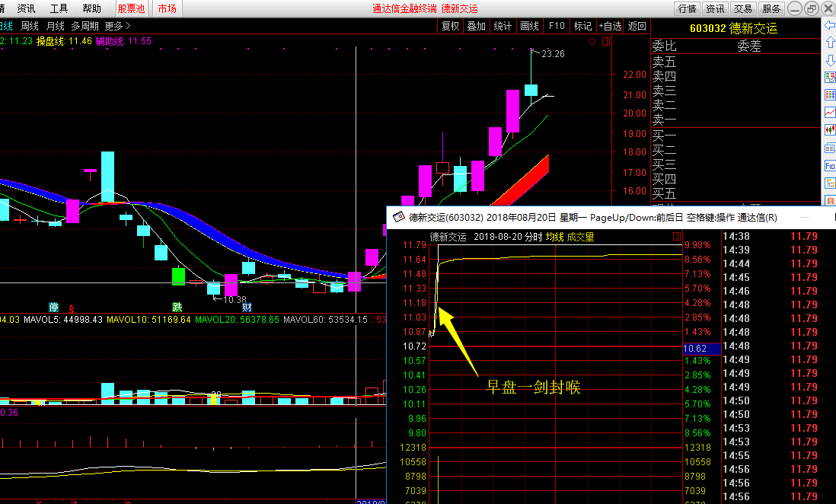Click the 成交量 label in popup header
This screenshot has width=836, height=504.
point(580,237)
